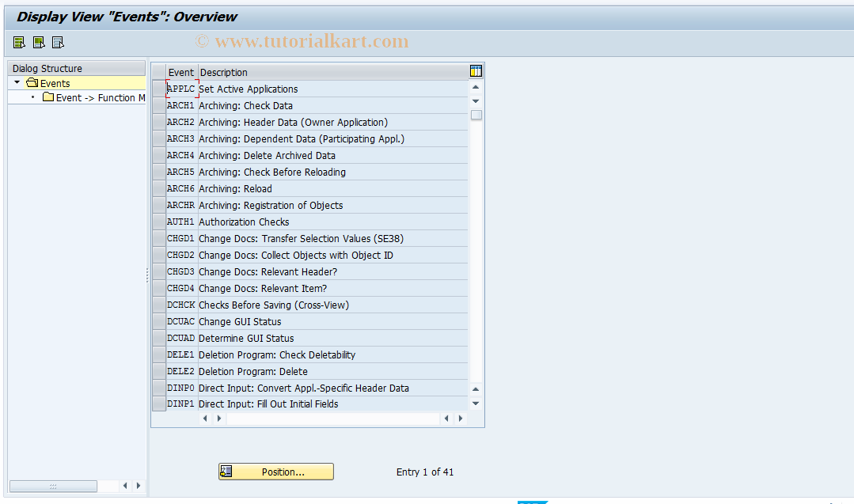Screen dimensions: 854x504
Task: Click "Change Docs: Collect Objects with Object ID"
Action: pos(296,256)
